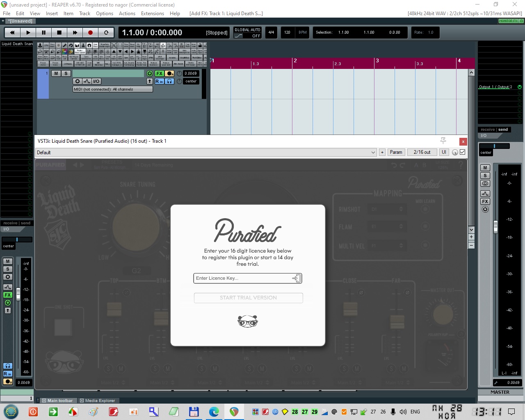This screenshot has height=420, width=525.
Task: Open the mixer Track 1 FX button
Action: click(8, 295)
